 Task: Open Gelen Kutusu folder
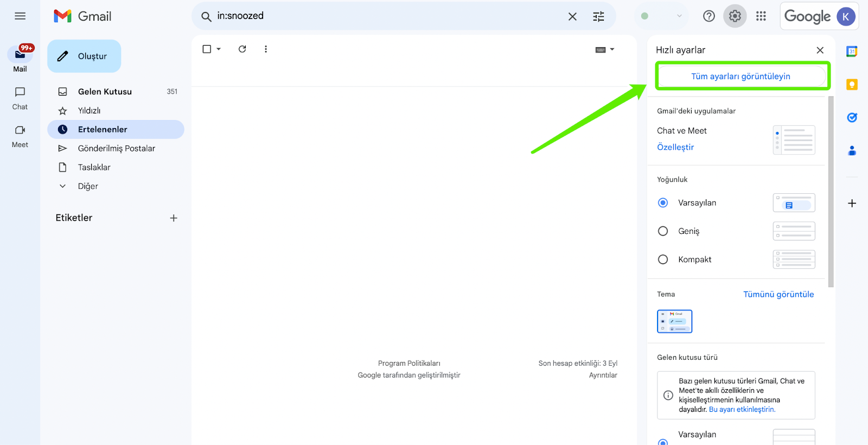(x=116, y=92)
